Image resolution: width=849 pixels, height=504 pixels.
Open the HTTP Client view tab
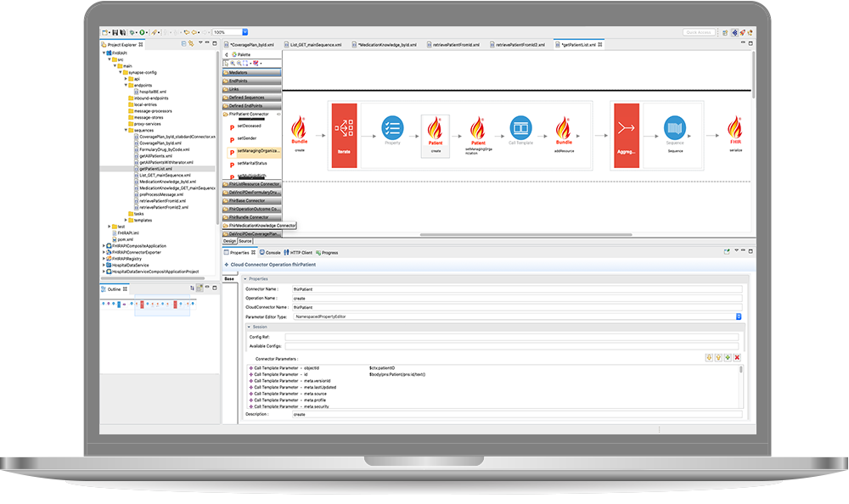point(298,253)
